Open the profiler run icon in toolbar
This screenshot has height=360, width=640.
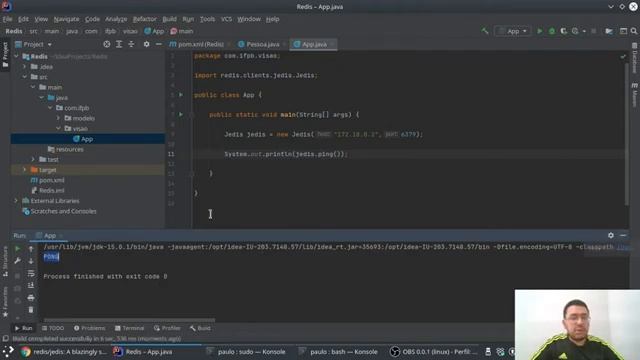click(575, 31)
